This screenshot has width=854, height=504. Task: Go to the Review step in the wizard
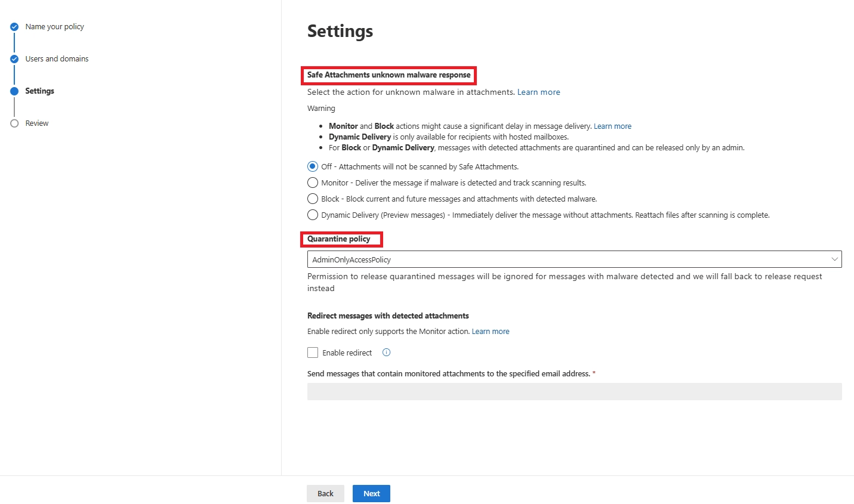click(x=37, y=123)
